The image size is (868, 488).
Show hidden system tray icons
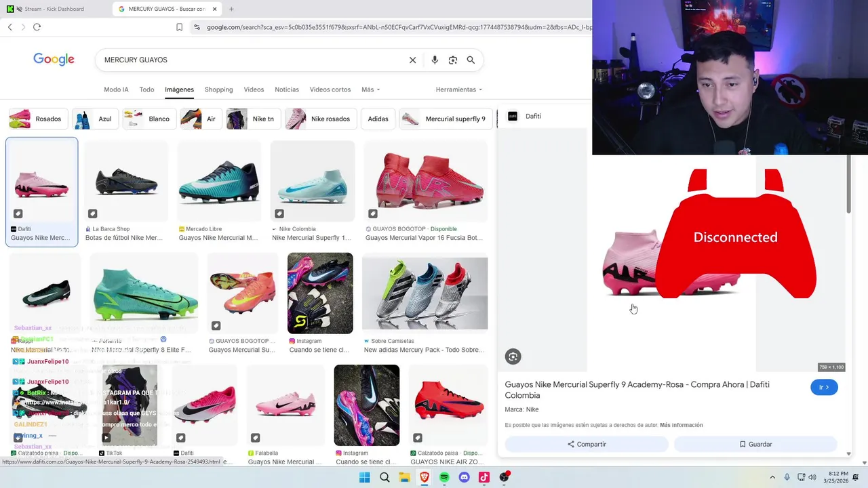click(772, 477)
